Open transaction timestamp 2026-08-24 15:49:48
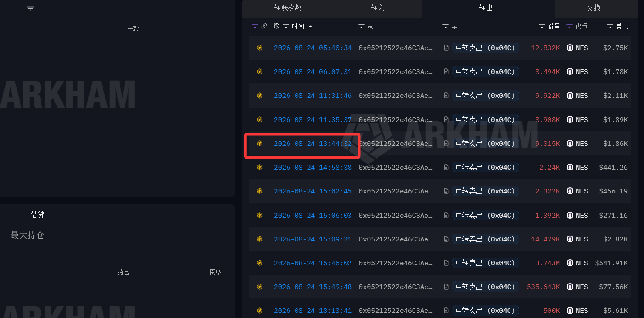Image resolution: width=644 pixels, height=318 pixels. point(313,287)
